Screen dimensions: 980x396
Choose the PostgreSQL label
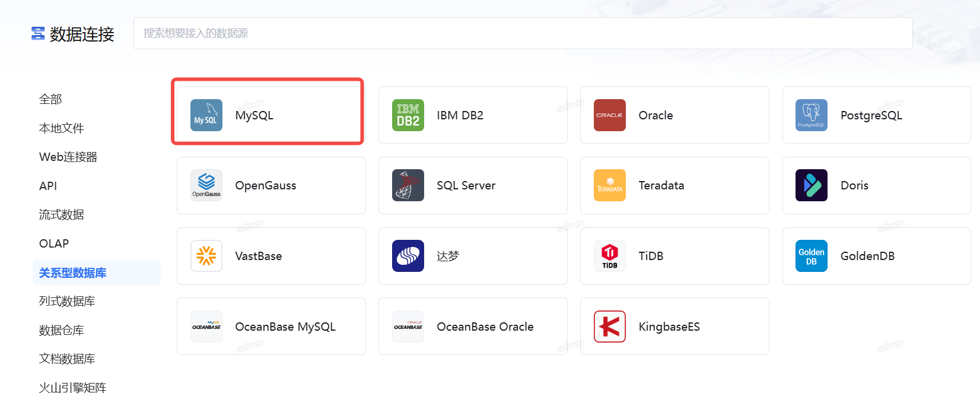[871, 115]
